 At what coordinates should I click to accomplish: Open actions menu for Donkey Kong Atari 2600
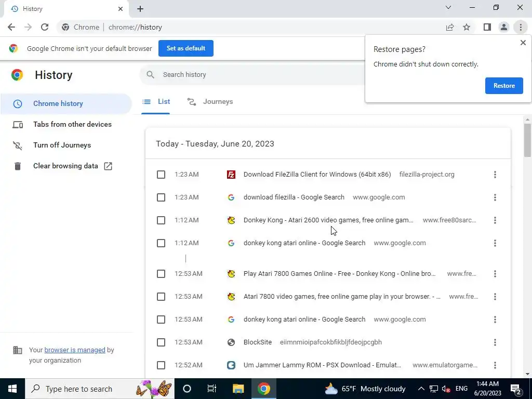pyautogui.click(x=495, y=220)
